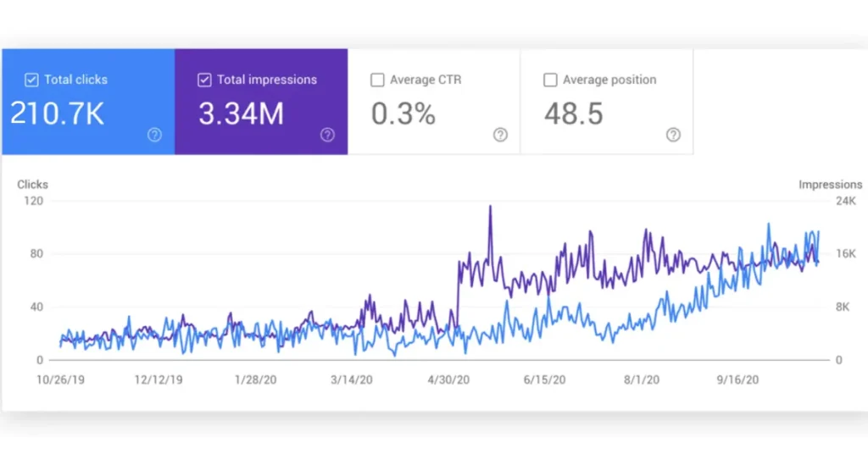Open help icon on Total impressions card
This screenshot has width=868, height=454.
click(x=327, y=135)
